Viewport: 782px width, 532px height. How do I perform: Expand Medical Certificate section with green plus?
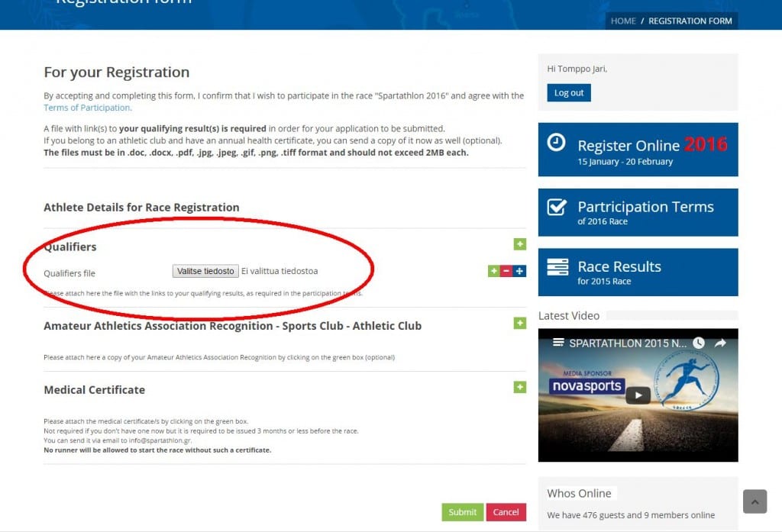pyautogui.click(x=519, y=388)
